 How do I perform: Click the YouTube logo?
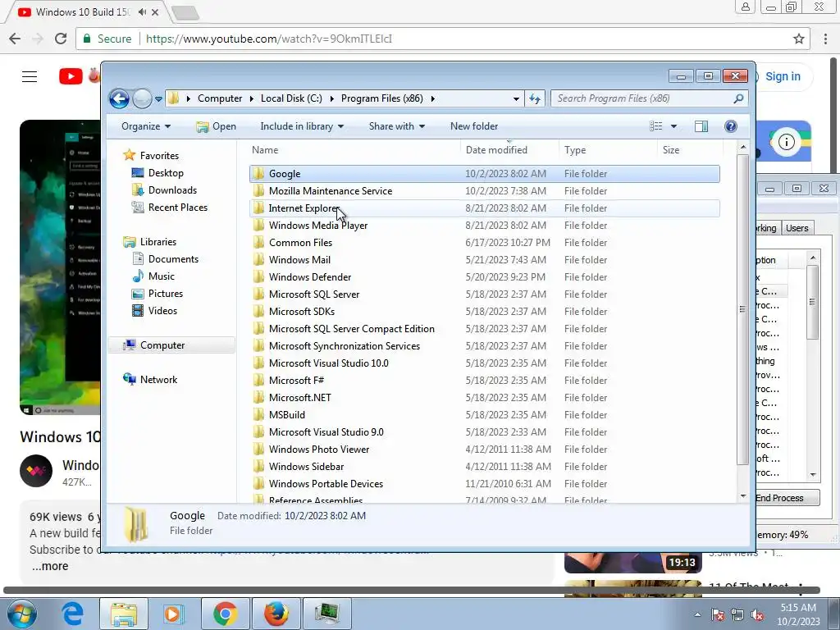click(71, 76)
